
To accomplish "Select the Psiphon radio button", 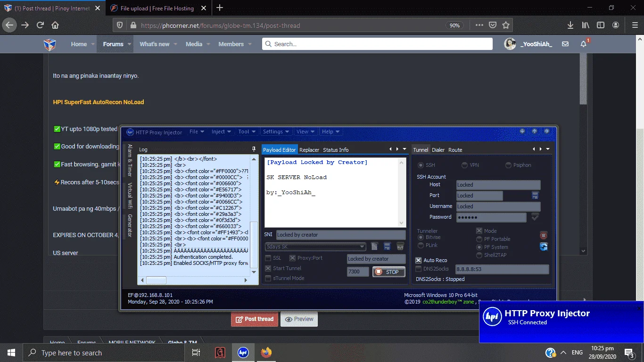I will 508,165.
